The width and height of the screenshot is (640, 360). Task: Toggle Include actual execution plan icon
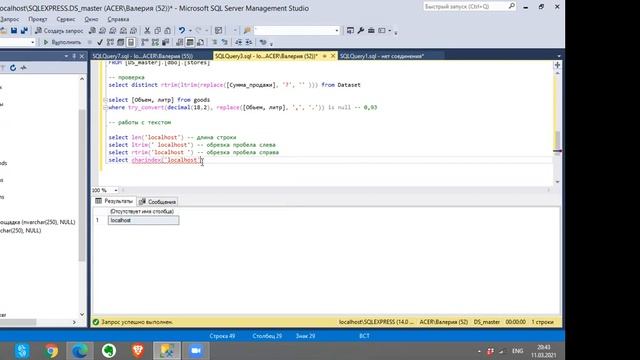[x=145, y=42]
